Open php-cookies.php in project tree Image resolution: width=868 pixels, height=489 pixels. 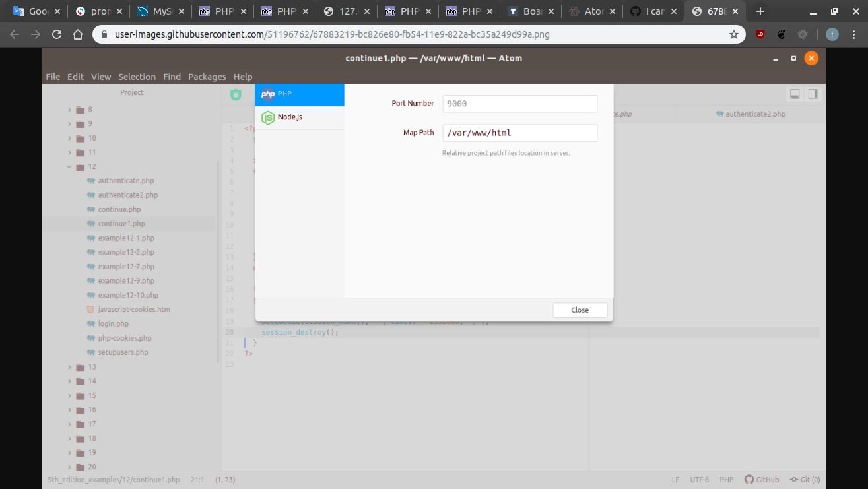[x=125, y=339]
